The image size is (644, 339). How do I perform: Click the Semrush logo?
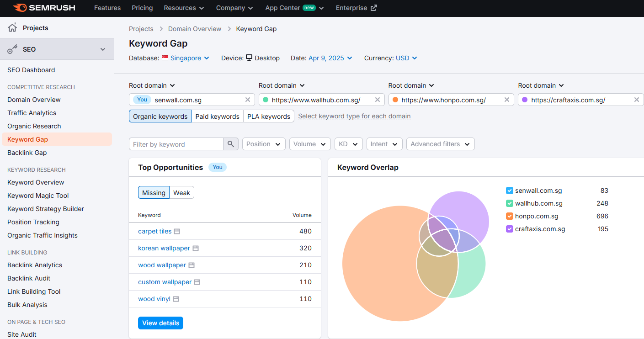pyautogui.click(x=44, y=8)
